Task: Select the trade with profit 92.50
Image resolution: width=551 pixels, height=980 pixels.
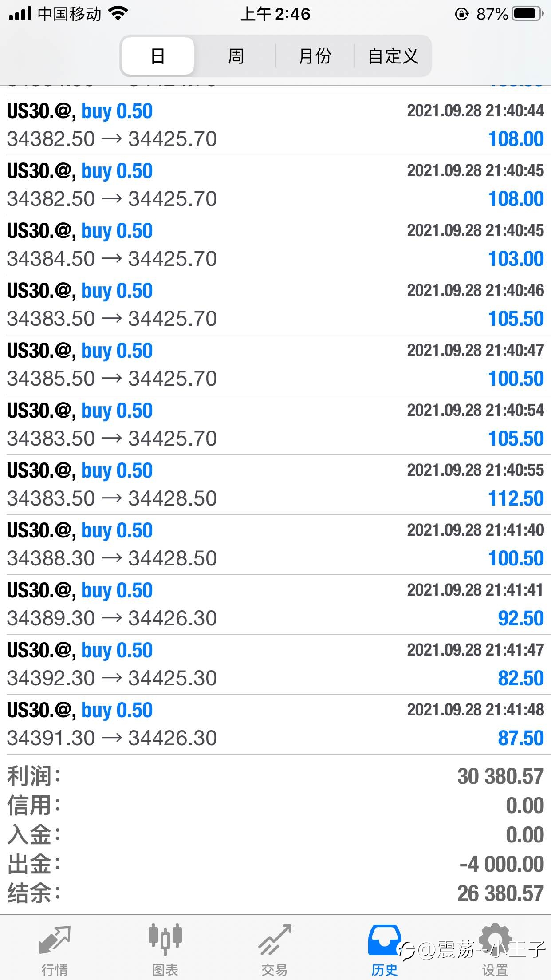Action: (x=275, y=605)
